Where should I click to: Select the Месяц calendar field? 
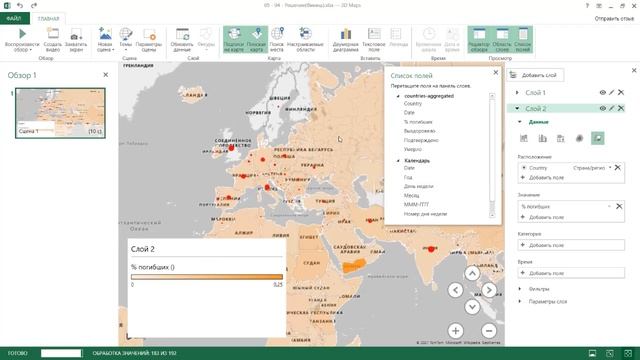pyautogui.click(x=411, y=196)
